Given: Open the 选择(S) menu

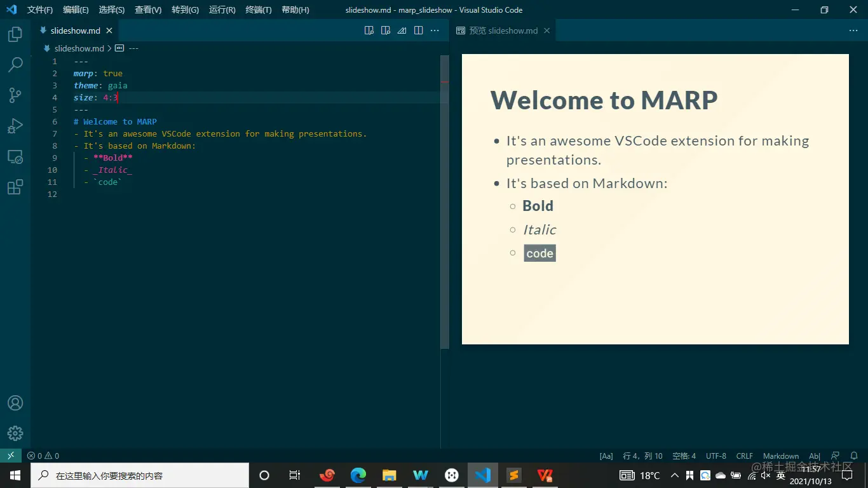Looking at the screenshot, I should (112, 10).
